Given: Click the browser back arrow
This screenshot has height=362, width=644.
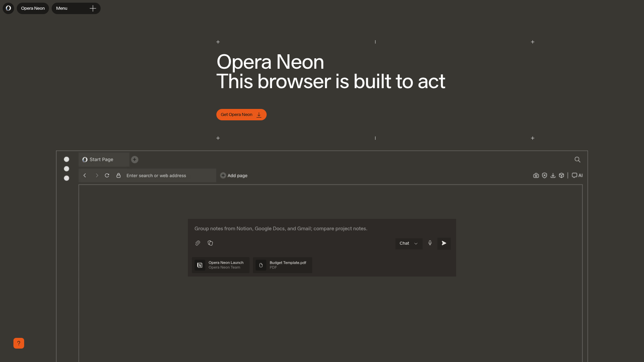Looking at the screenshot, I should click(85, 175).
